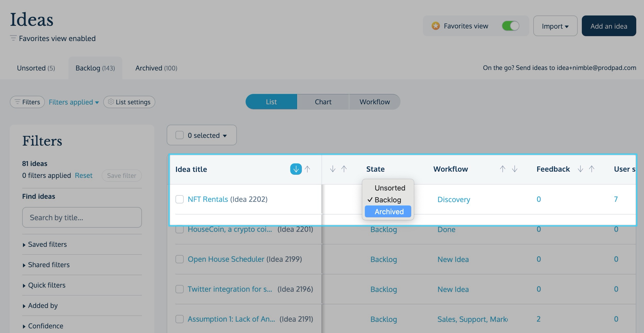Image resolution: width=644 pixels, height=333 pixels.
Task: Click the gold star Favorites view icon
Action: click(x=436, y=26)
